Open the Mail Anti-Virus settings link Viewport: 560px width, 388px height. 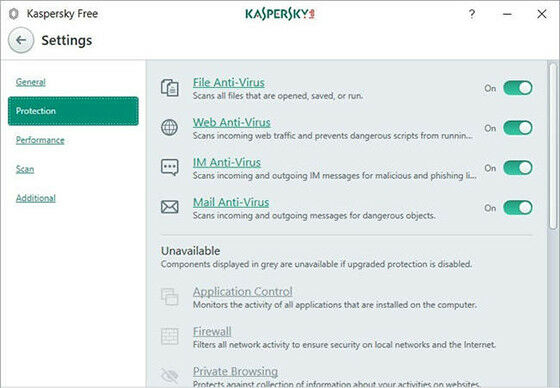(x=231, y=203)
